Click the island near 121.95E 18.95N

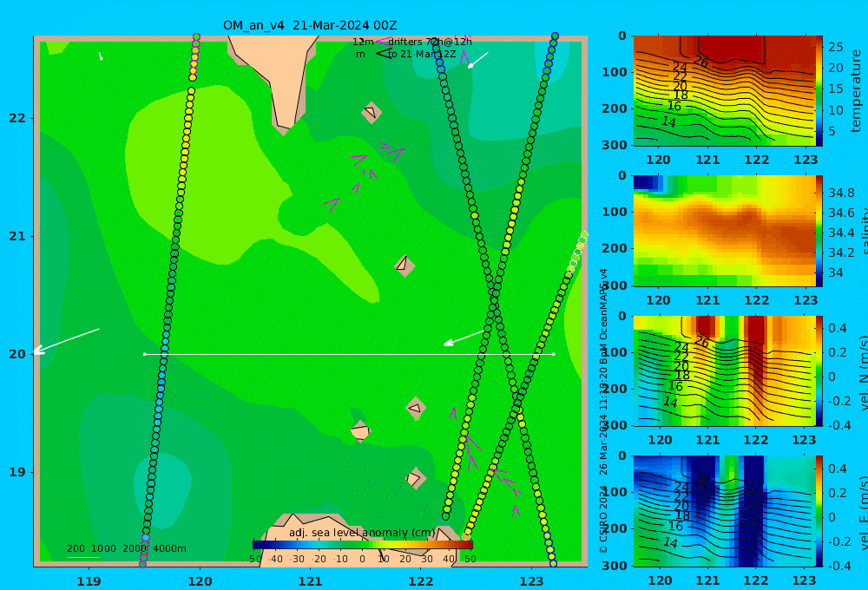pos(415,478)
